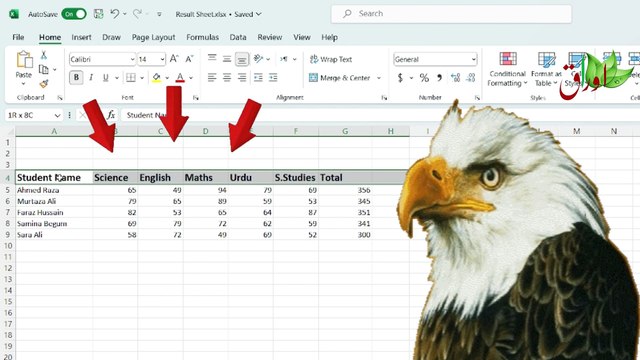Click the Save icon in title bar
This screenshot has height=360, width=640.
coord(98,14)
